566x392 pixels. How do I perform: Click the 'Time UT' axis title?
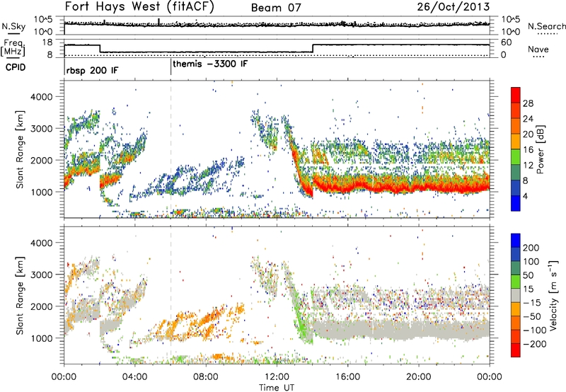276,387
